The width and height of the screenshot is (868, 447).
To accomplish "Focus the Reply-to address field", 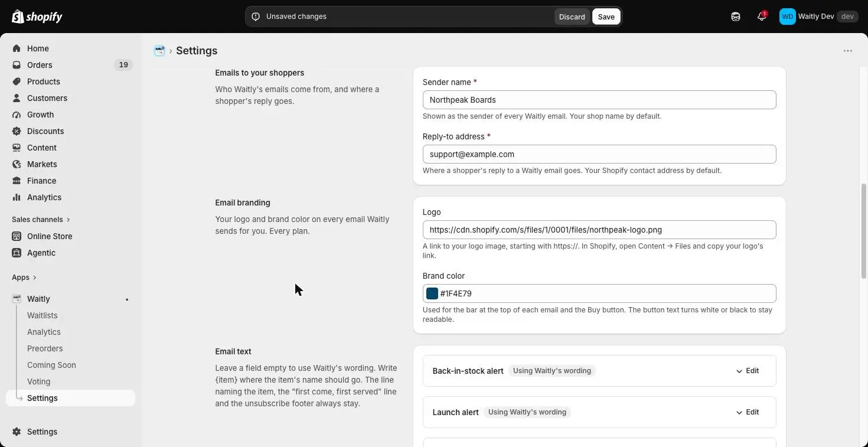I will (599, 154).
